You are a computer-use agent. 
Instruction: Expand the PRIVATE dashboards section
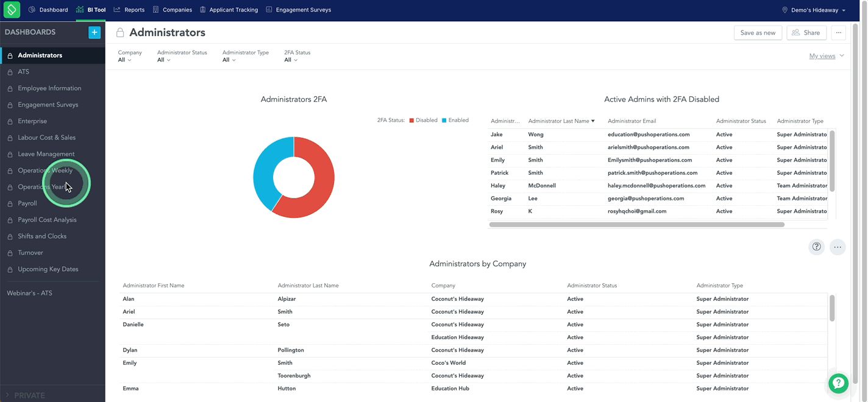point(24,395)
